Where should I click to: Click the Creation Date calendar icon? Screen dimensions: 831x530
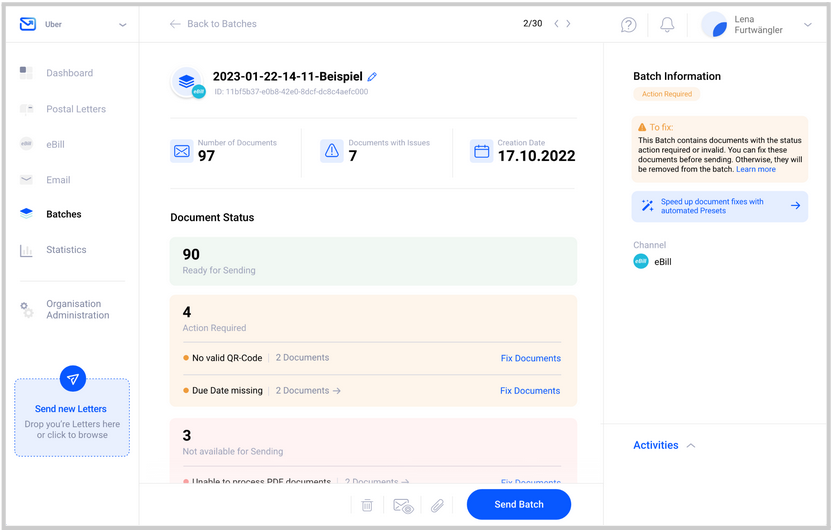click(481, 151)
